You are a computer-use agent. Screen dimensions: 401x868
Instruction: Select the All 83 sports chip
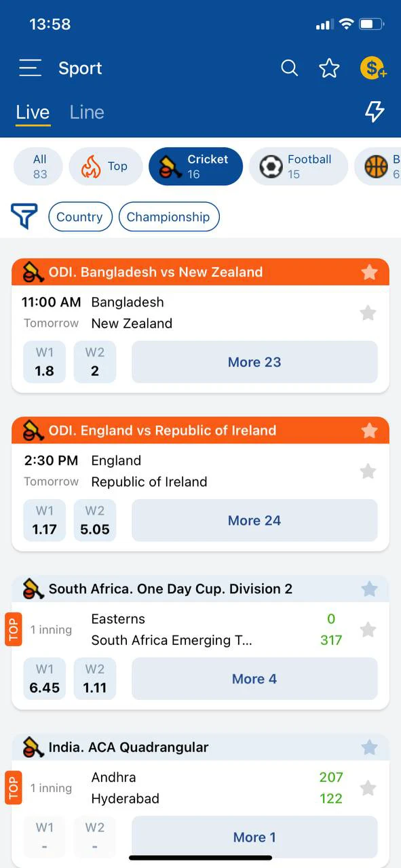point(39,166)
